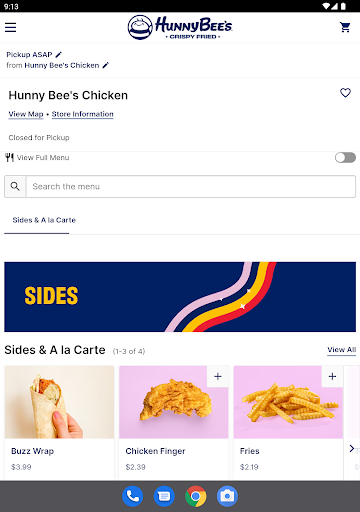Open the hamburger navigation menu
Viewport: 360px width, 512px height.
[x=11, y=27]
